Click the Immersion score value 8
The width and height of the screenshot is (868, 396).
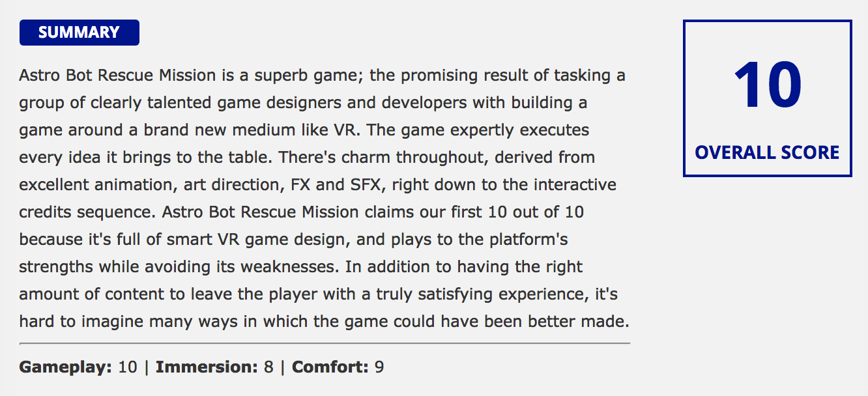[x=268, y=367]
